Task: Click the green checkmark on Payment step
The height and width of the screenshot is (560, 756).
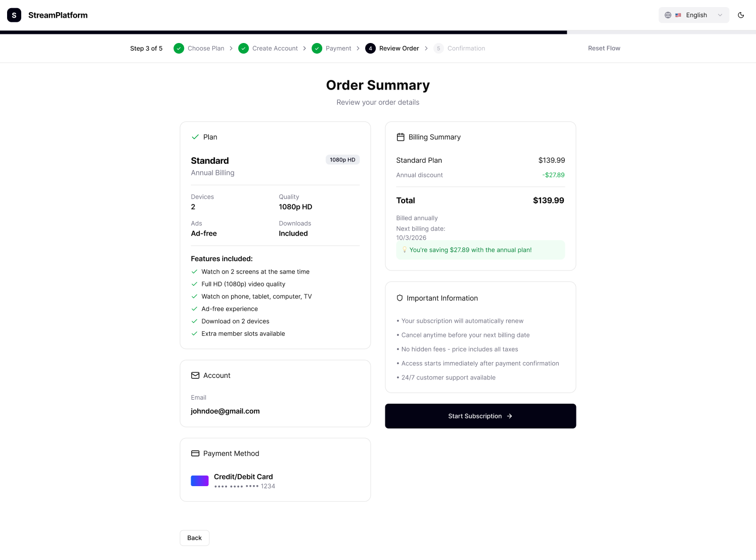Action: [x=317, y=48]
